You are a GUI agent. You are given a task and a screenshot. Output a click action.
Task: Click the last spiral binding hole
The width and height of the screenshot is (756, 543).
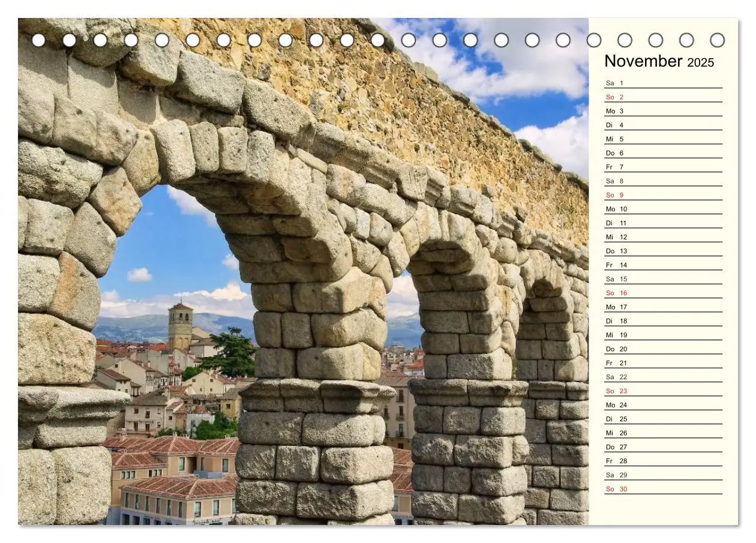point(717,40)
